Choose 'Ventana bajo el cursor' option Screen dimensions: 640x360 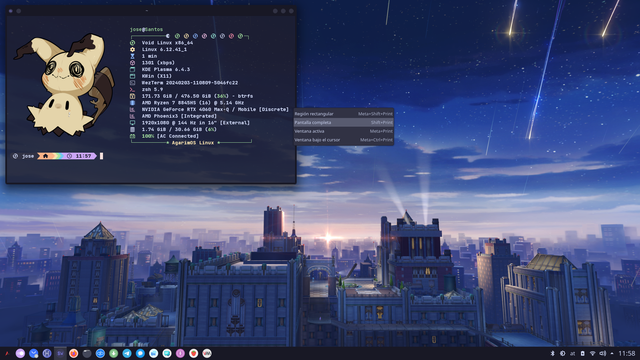(x=344, y=140)
